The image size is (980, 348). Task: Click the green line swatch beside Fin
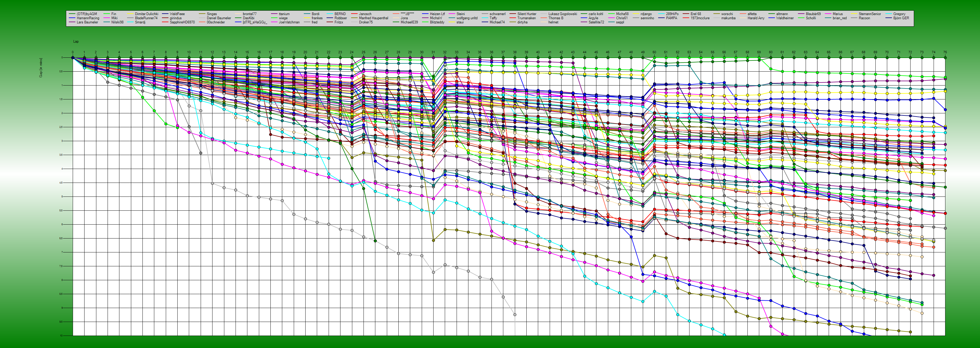(107, 14)
